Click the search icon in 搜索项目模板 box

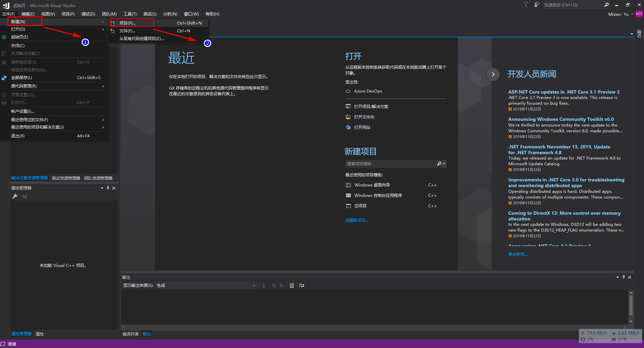click(x=439, y=164)
